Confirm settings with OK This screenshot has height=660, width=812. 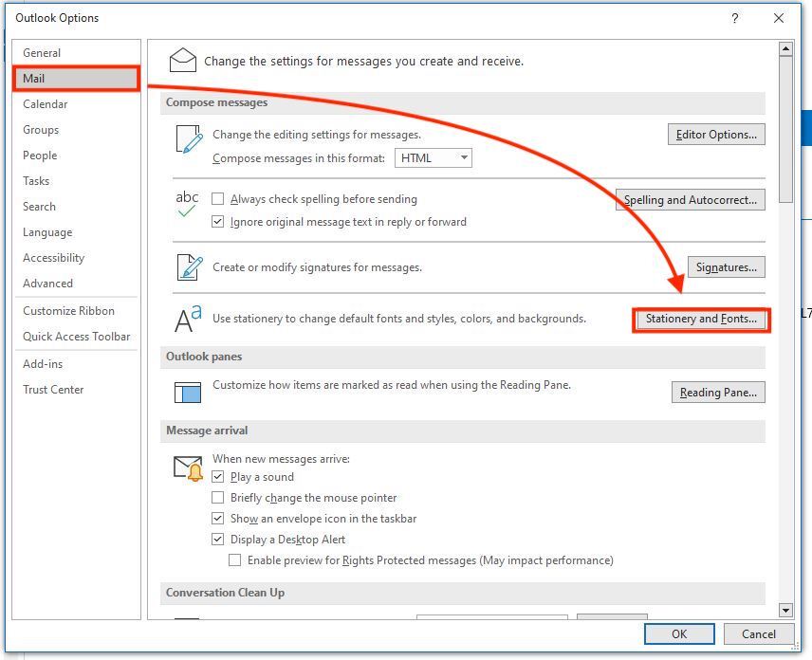pos(679,634)
